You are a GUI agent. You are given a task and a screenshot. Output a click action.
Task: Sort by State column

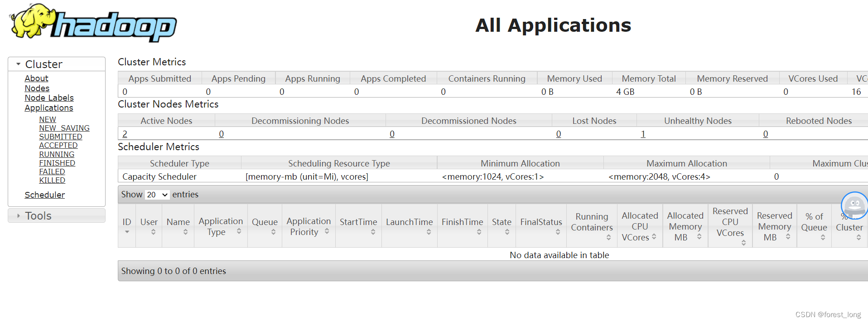(502, 225)
